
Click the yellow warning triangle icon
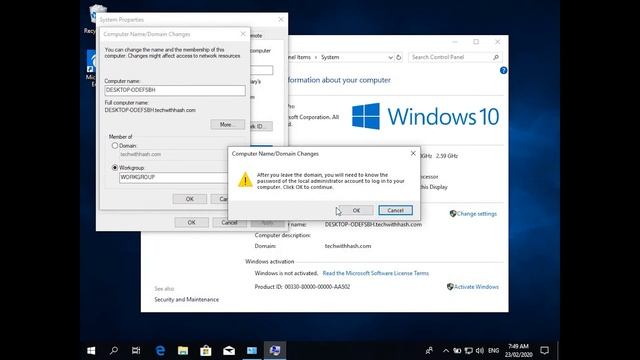pos(245,180)
